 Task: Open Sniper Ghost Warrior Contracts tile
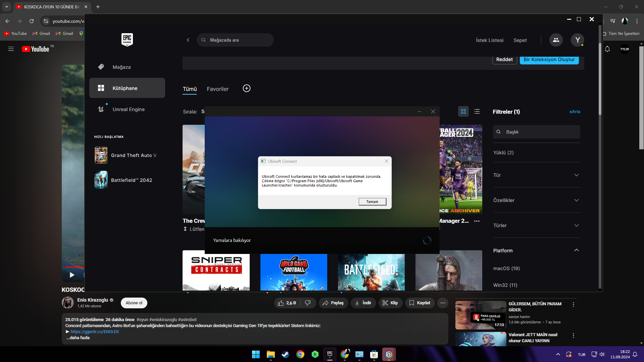[216, 270]
